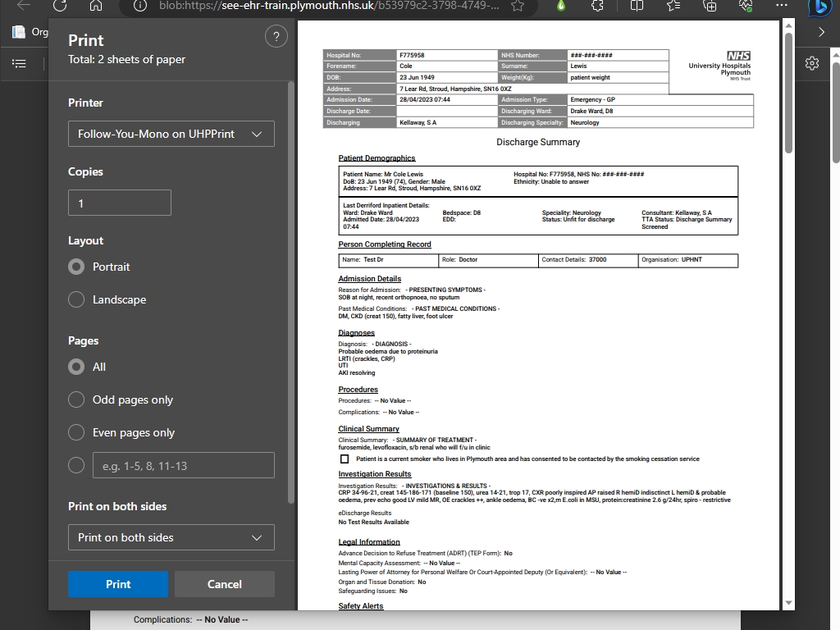Click the Print dialog help question-mark icon
The width and height of the screenshot is (840, 630).
tap(276, 36)
